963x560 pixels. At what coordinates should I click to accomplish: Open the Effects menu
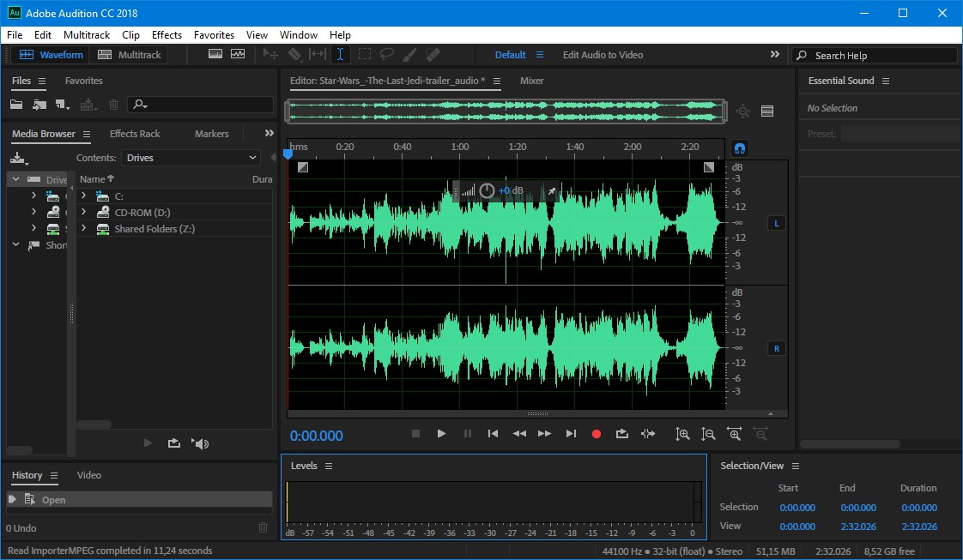click(167, 35)
